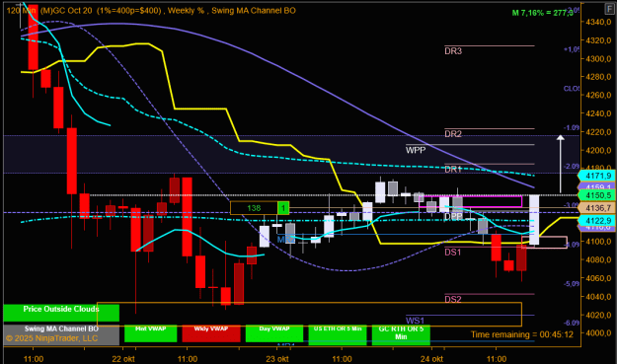
Task: Click the 4020,0 price axis label
Action: tap(598, 315)
